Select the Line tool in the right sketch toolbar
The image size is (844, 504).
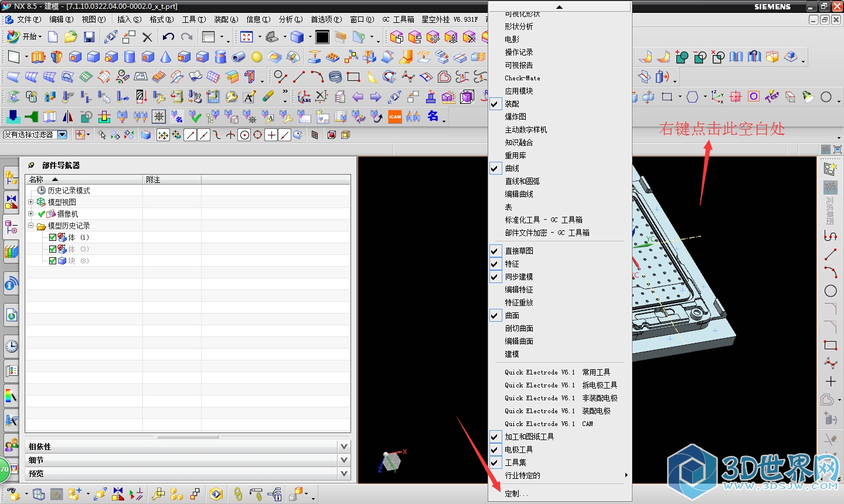coord(831,254)
